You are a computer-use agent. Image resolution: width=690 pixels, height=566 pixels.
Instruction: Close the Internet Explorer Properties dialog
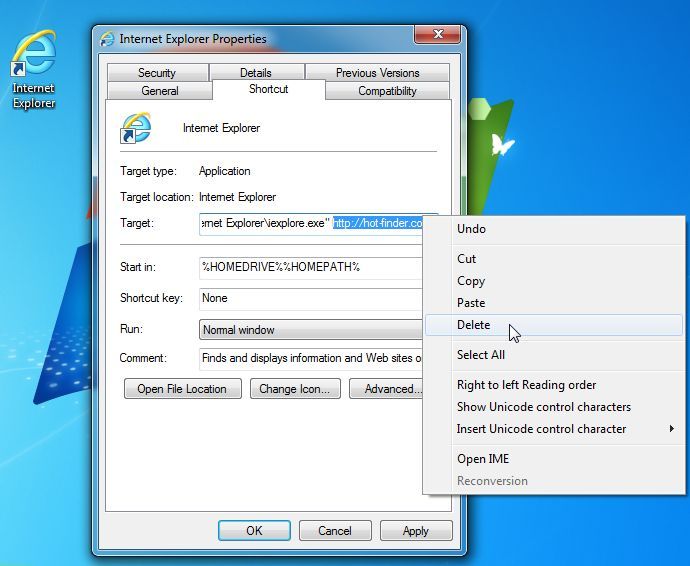[x=437, y=34]
